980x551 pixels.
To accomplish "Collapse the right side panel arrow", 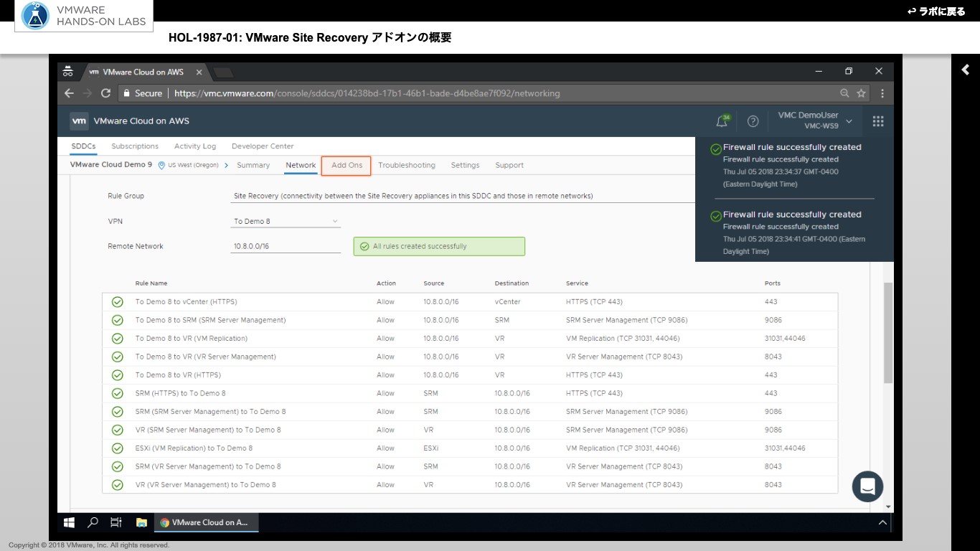I will (x=966, y=70).
